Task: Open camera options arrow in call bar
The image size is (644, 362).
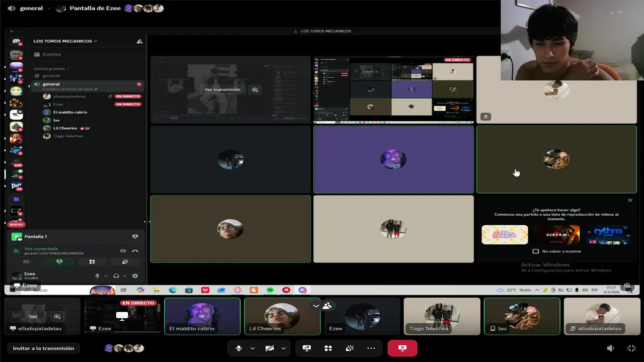Action: pos(283,348)
